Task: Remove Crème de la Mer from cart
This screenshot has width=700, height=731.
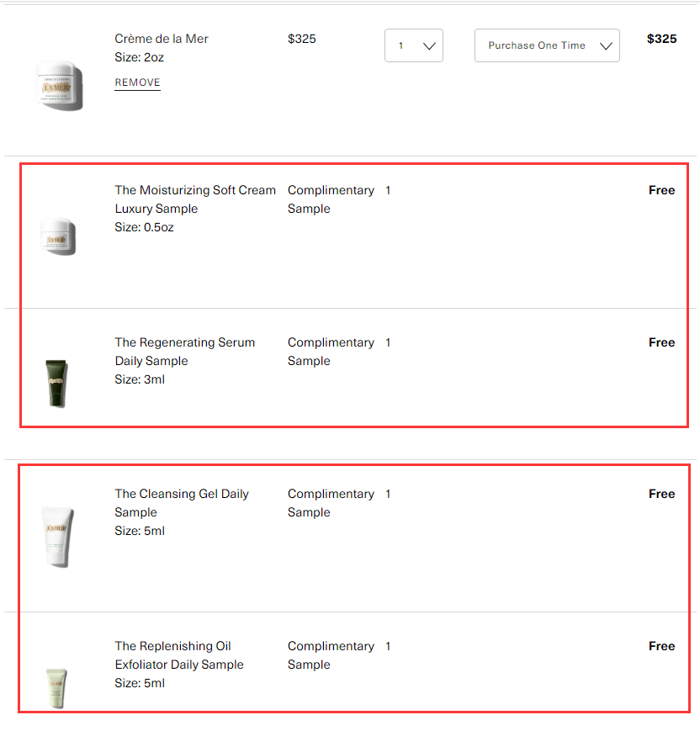Action: click(137, 82)
